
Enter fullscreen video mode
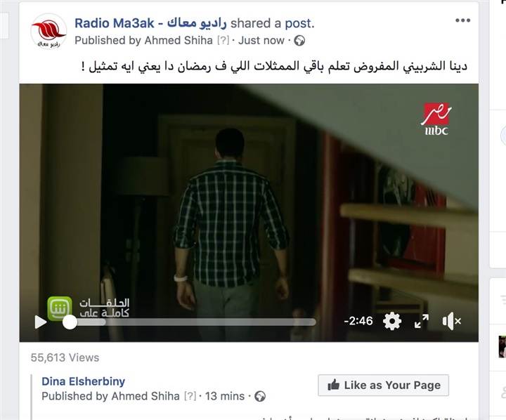pyautogui.click(x=422, y=321)
